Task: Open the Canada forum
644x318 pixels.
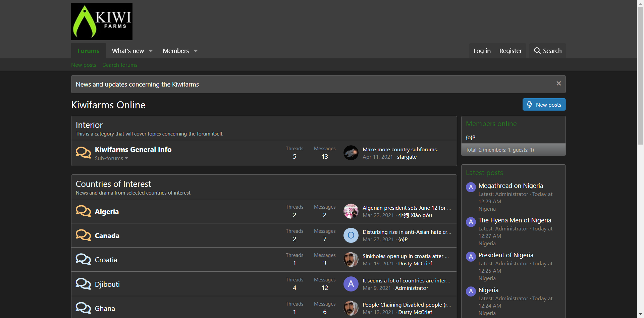Action: pos(107,236)
